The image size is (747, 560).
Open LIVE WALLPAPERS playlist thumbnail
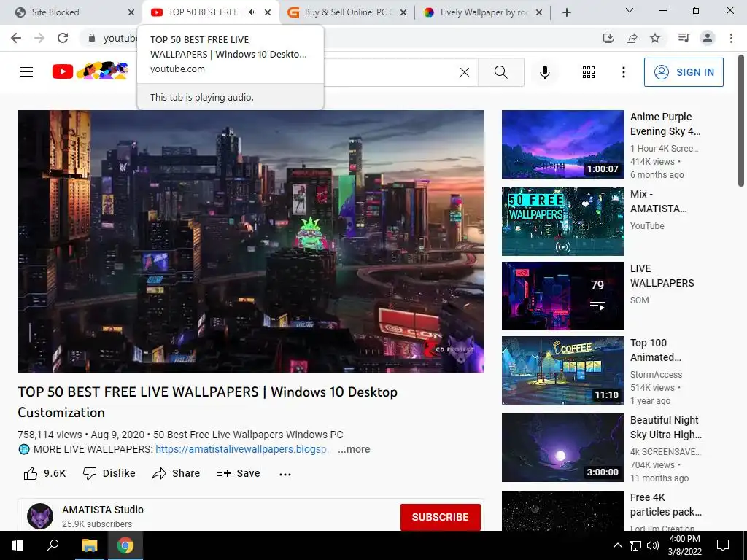(x=562, y=296)
